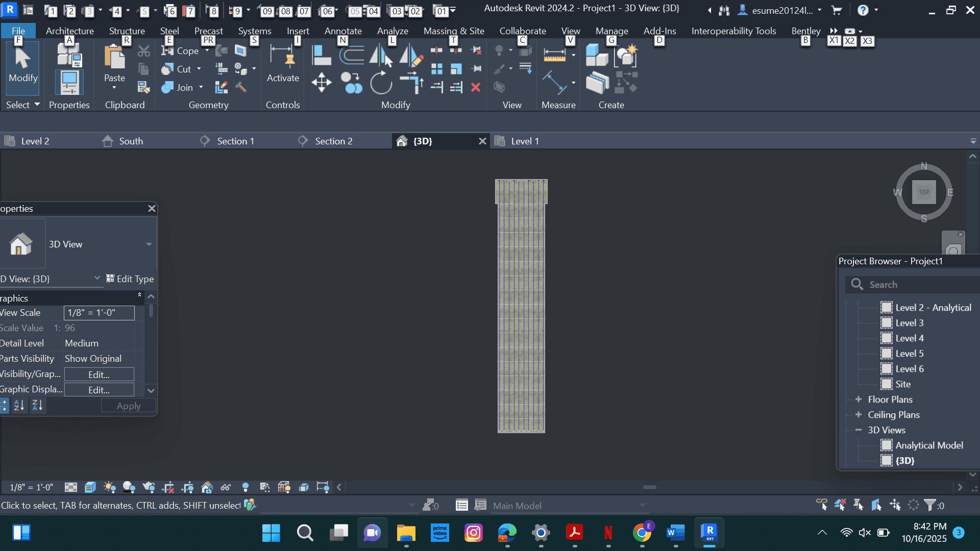This screenshot has height=551, width=980.
Task: Click the Delete red X icon
Action: tap(476, 87)
